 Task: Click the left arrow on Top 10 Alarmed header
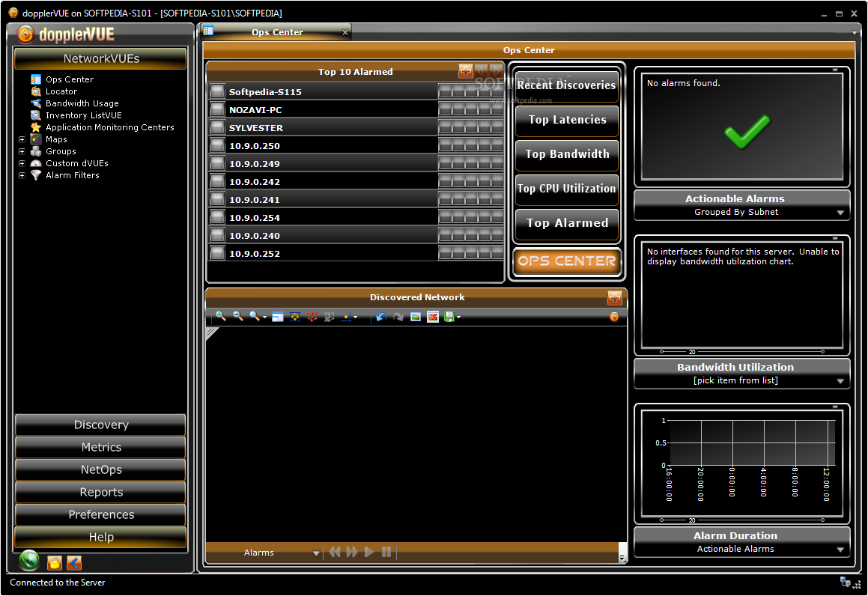point(481,71)
